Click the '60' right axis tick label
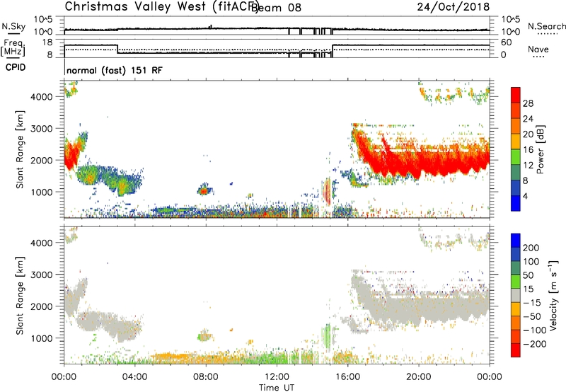566x392 pixels. point(507,42)
